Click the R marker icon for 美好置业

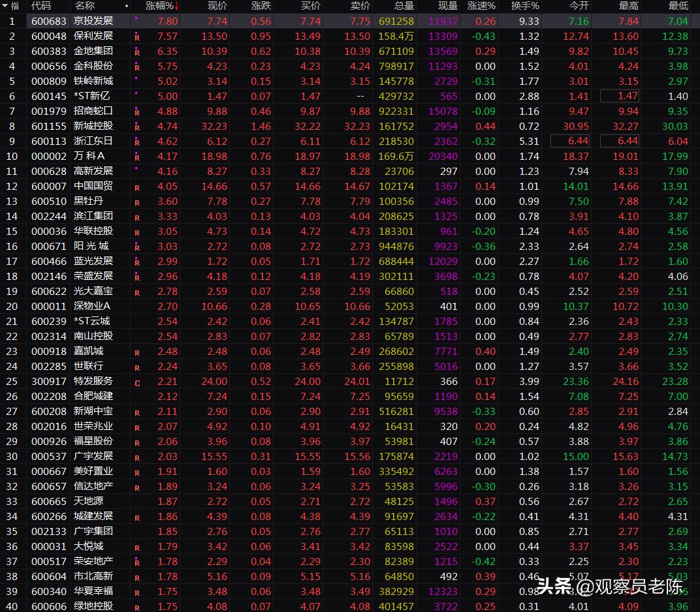coord(137,473)
